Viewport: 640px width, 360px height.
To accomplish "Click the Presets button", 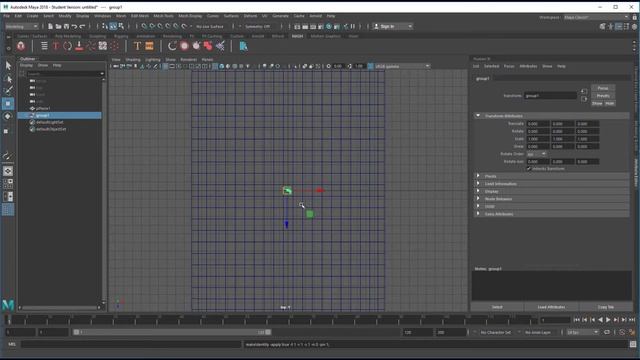I will 603,96.
